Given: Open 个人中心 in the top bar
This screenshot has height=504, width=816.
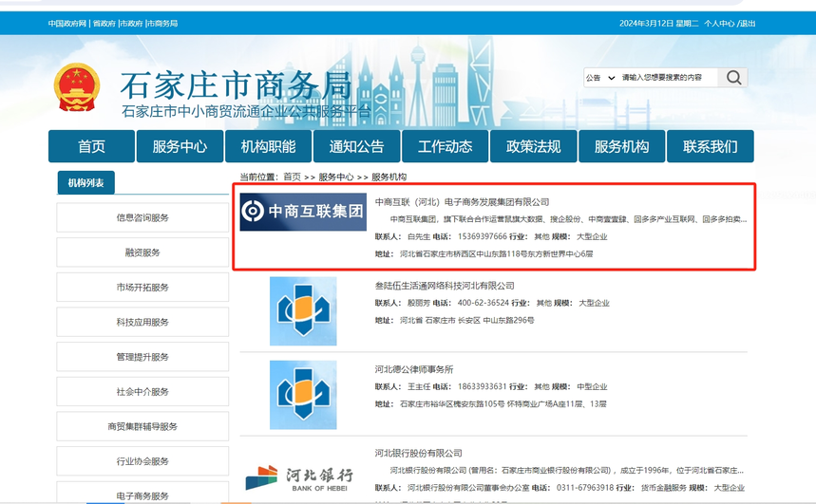Looking at the screenshot, I should point(719,24).
